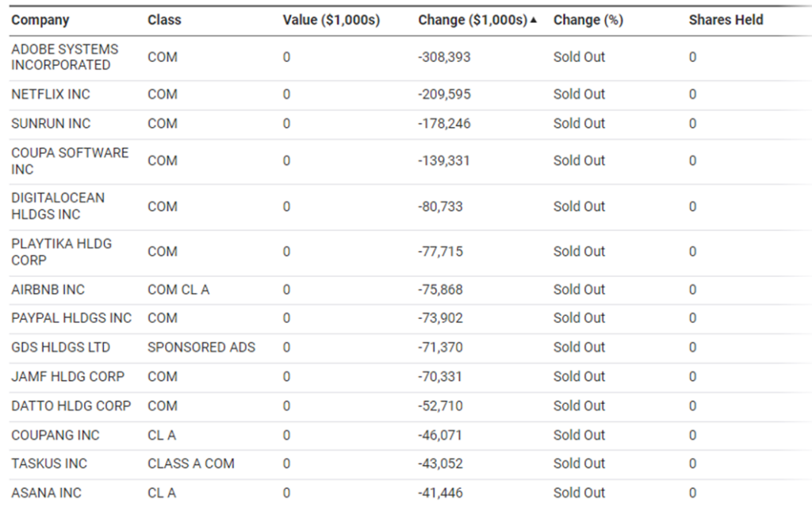Select ADOBE SYSTEMS INCORPORATED company name
The image size is (812, 508).
click(x=65, y=57)
